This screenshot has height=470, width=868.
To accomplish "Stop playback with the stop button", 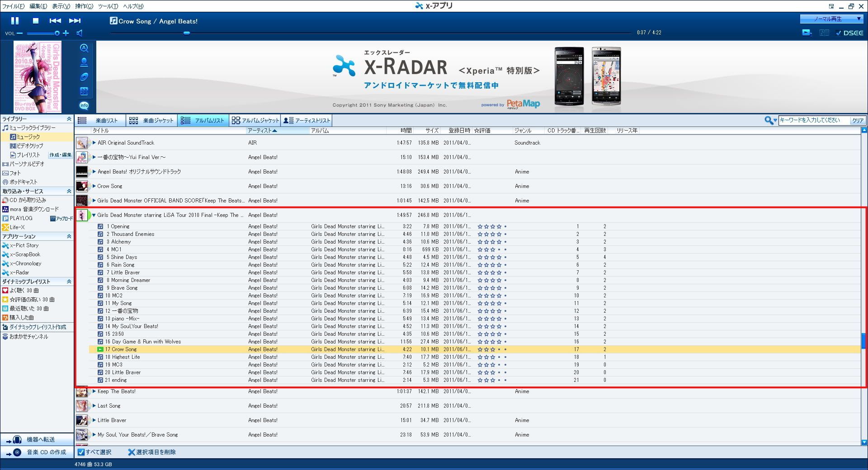I will (36, 21).
